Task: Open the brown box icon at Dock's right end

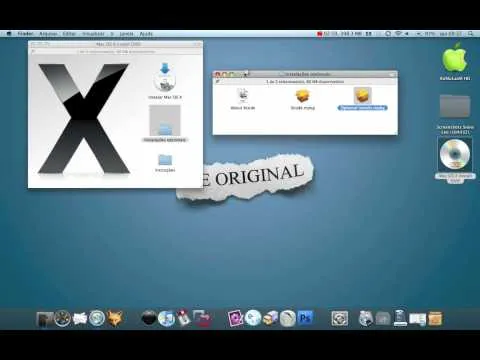Action: (435, 318)
